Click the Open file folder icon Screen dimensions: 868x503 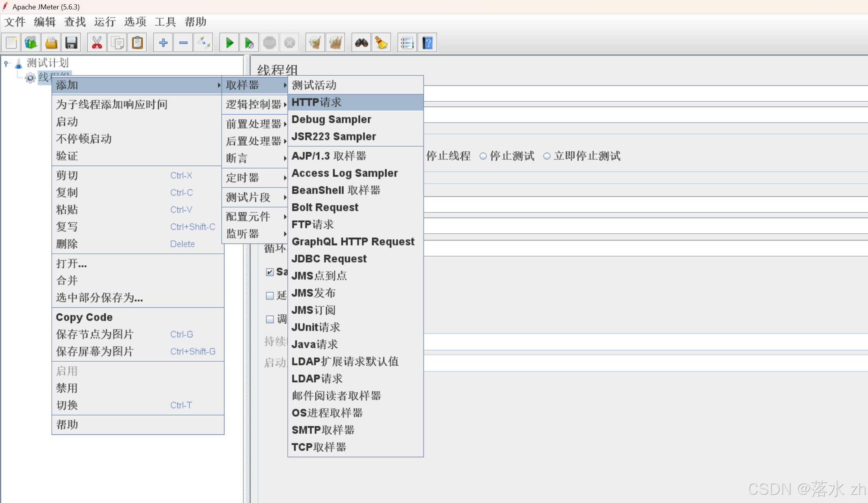51,43
